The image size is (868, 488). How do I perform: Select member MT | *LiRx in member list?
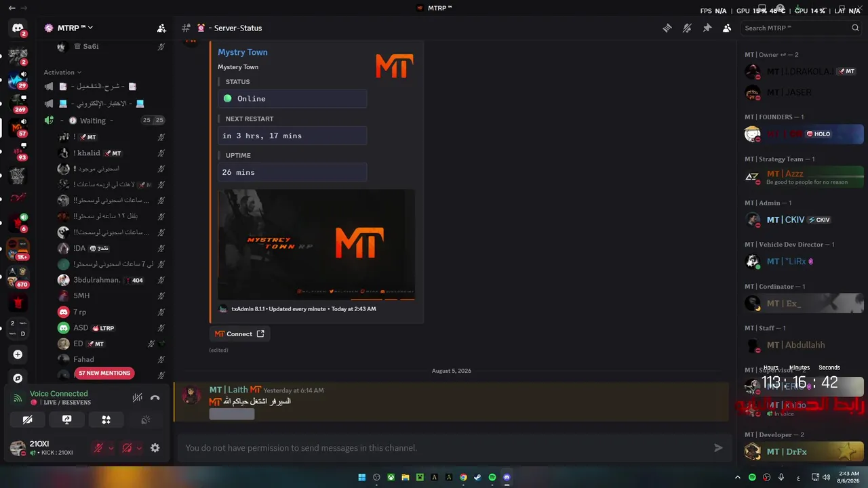(x=803, y=262)
